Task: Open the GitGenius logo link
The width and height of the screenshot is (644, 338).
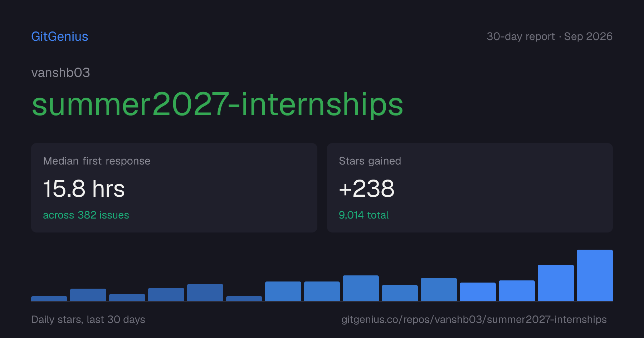Action: (x=60, y=36)
